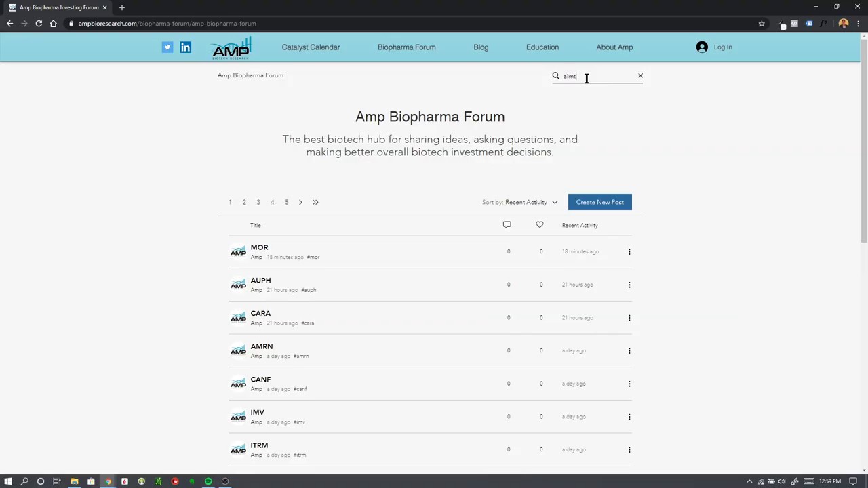Open the Twitter icon in header
The height and width of the screenshot is (488, 868).
pyautogui.click(x=167, y=47)
